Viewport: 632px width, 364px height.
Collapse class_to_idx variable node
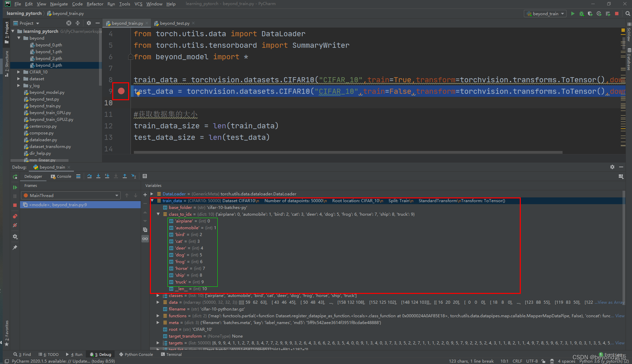coord(158,214)
